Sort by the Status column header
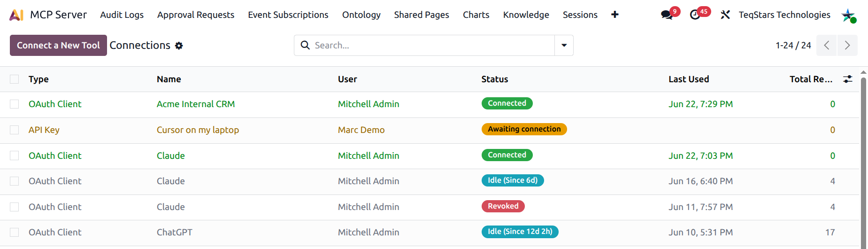 tap(495, 79)
